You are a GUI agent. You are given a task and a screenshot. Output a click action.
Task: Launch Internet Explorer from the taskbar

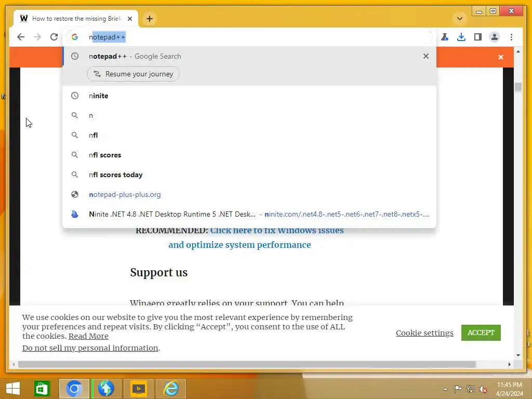[171, 389]
